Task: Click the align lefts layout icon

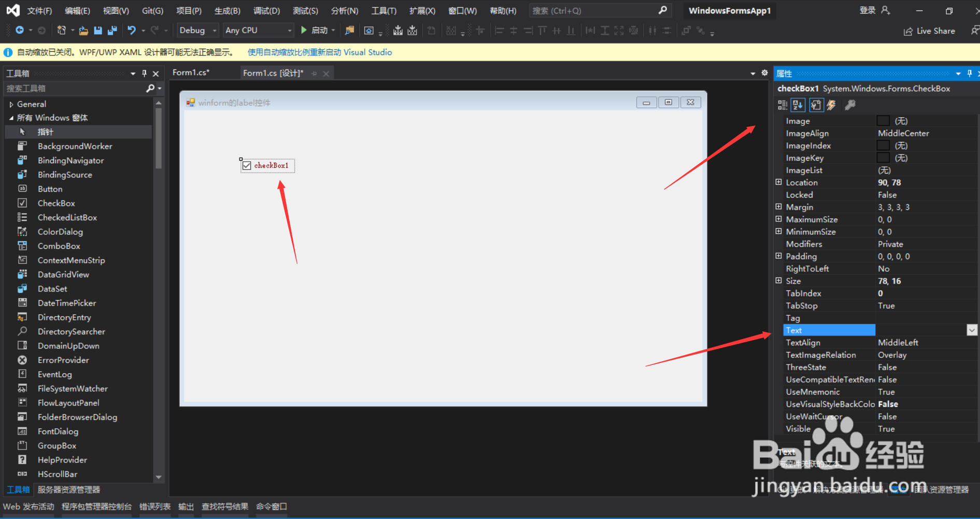Action: (499, 31)
